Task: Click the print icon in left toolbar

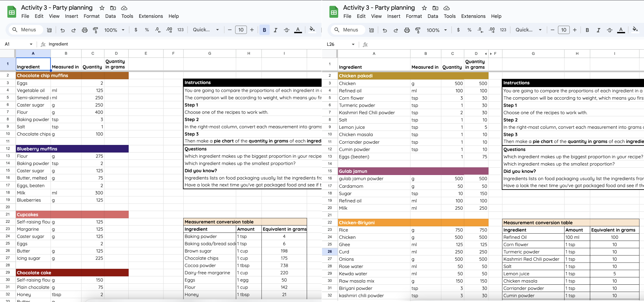Action: (85, 30)
